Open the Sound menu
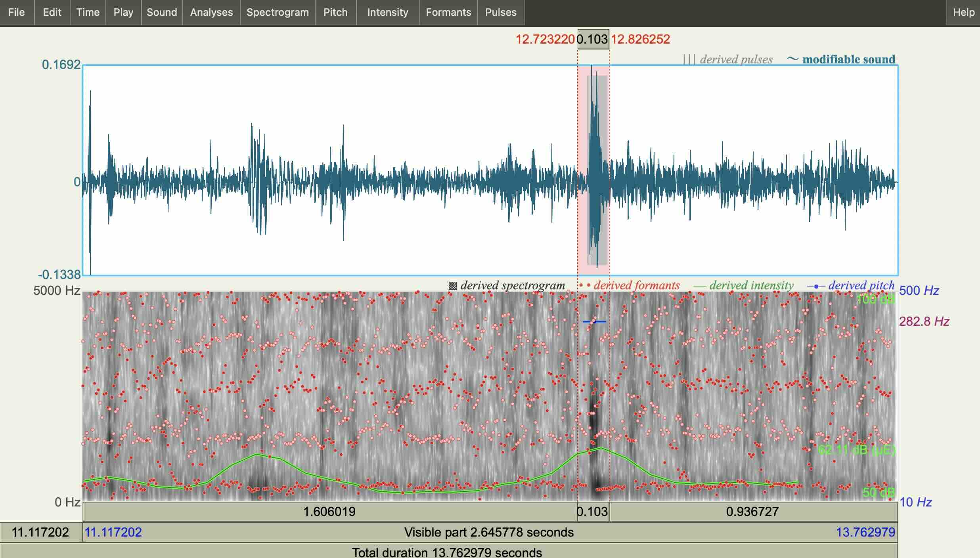 pos(162,12)
